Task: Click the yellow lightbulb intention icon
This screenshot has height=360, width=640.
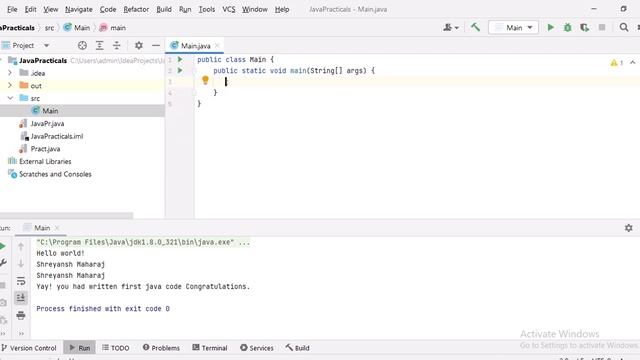Action: (x=205, y=80)
